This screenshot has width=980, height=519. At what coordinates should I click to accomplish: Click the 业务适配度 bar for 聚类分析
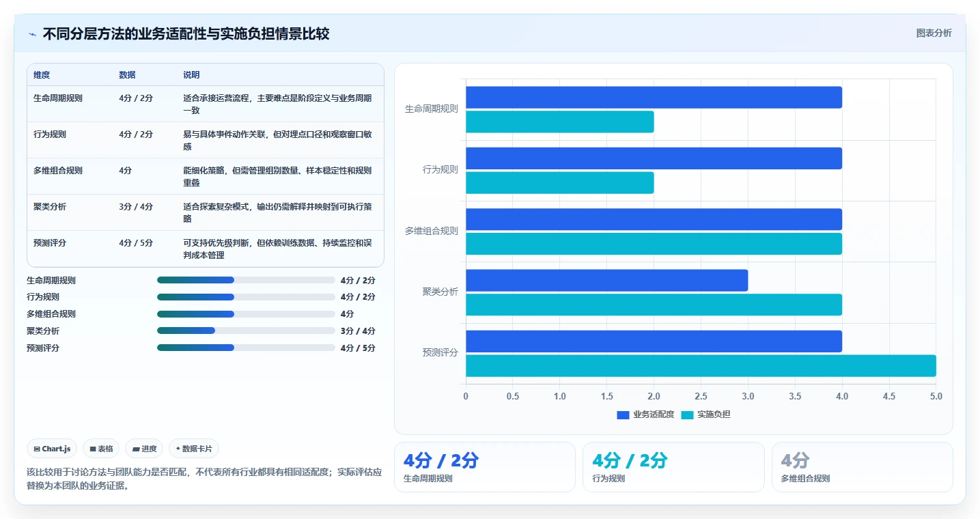click(607, 281)
